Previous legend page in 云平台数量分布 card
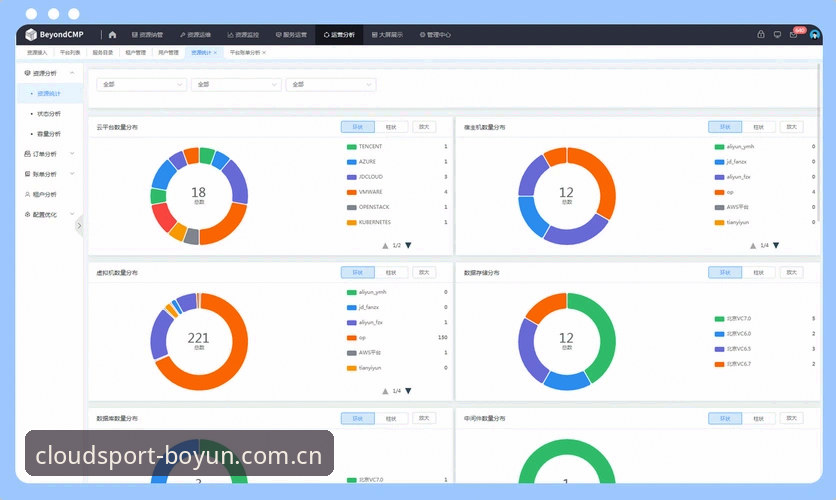This screenshot has width=836, height=500. pos(385,246)
